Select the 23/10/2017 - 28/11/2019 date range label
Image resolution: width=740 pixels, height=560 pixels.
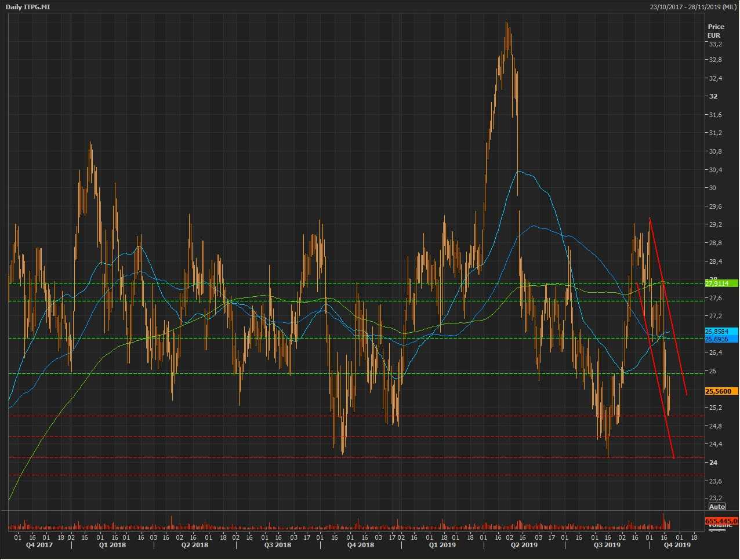693,6
